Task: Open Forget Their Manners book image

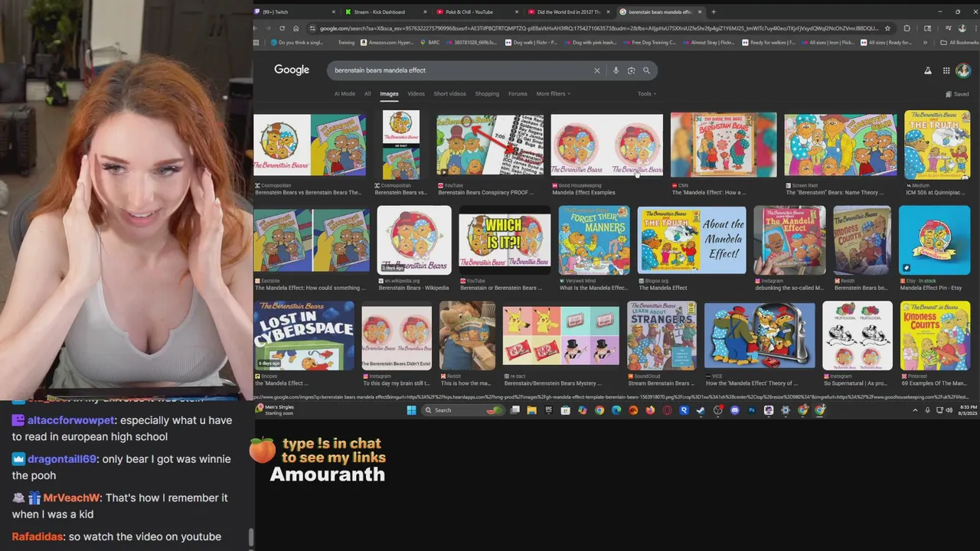Action: click(594, 240)
